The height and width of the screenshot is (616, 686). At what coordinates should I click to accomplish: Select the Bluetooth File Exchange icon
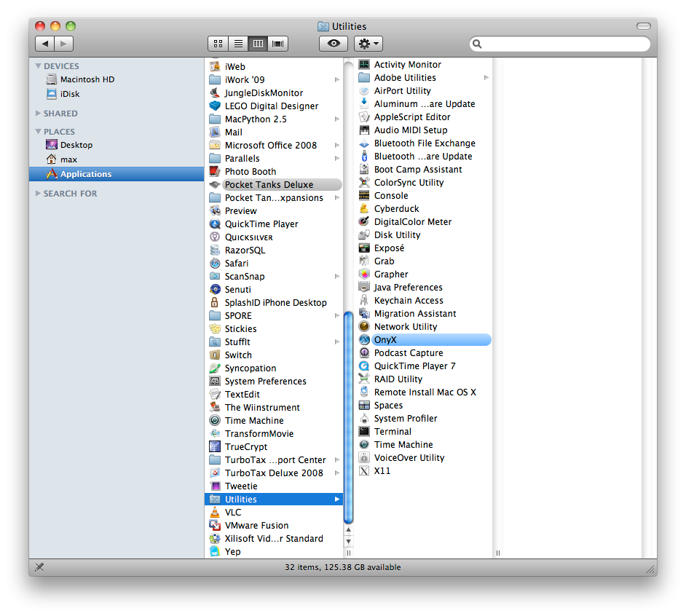click(x=364, y=143)
